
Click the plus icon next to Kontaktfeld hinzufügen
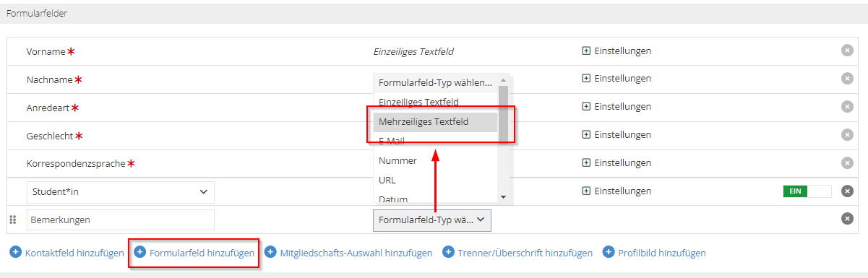point(15,252)
